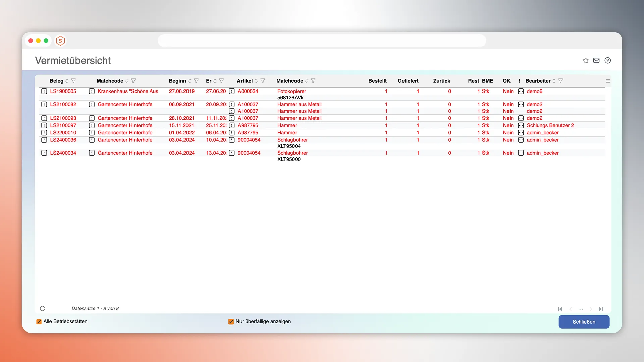Click the Schließen button
The width and height of the screenshot is (644, 362).
(x=584, y=322)
